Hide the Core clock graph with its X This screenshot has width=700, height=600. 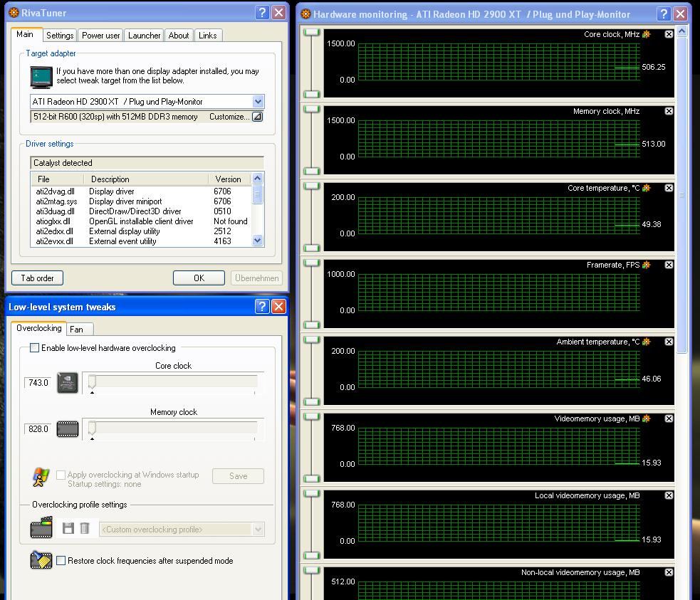(669, 34)
